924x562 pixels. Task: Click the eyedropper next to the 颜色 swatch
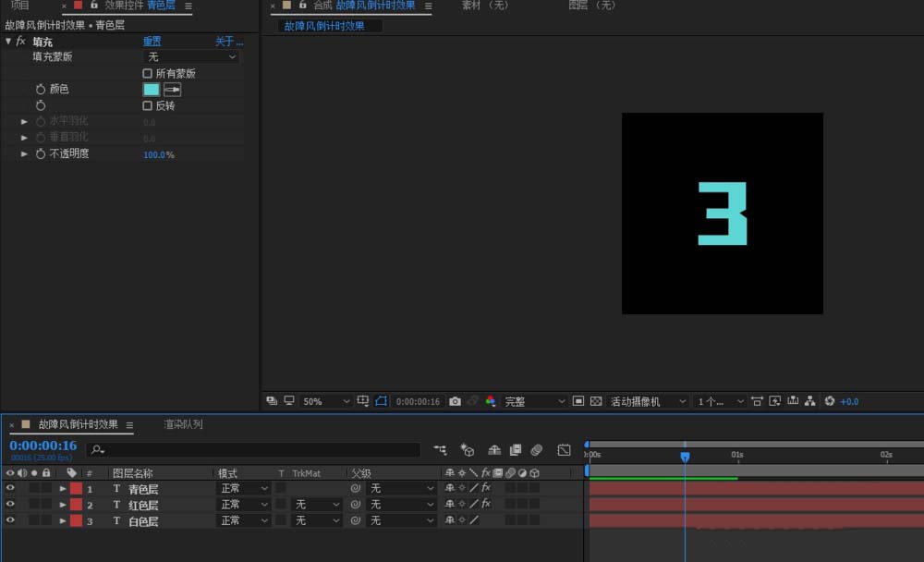pyautogui.click(x=173, y=90)
